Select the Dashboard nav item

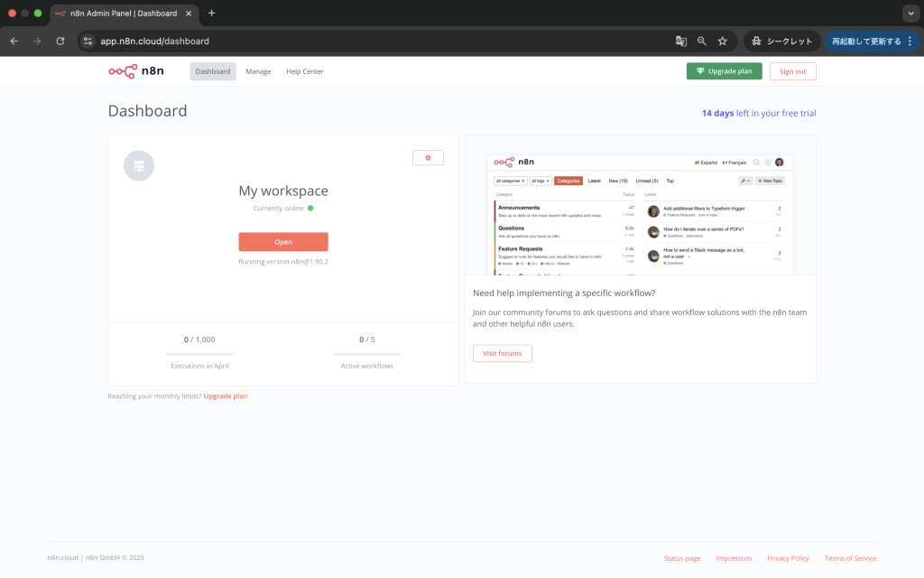pyautogui.click(x=213, y=71)
